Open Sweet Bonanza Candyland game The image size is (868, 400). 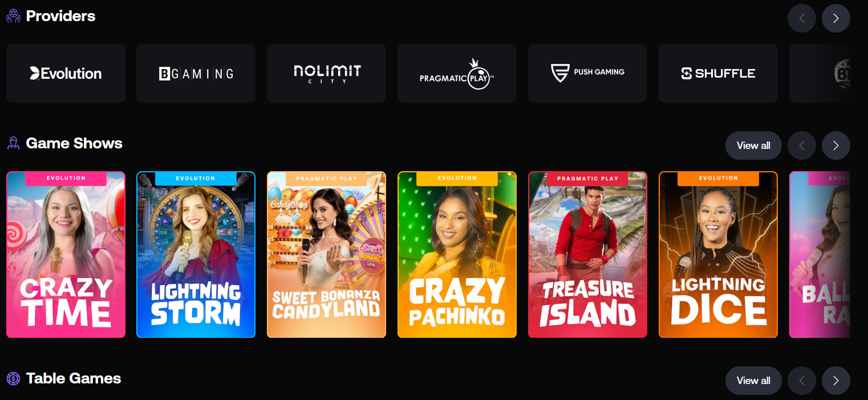pyautogui.click(x=326, y=254)
